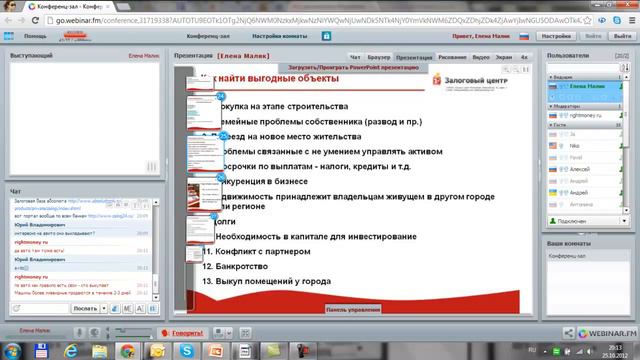Click the Russian flag language icon
640x360 pixels.
click(x=524, y=36)
